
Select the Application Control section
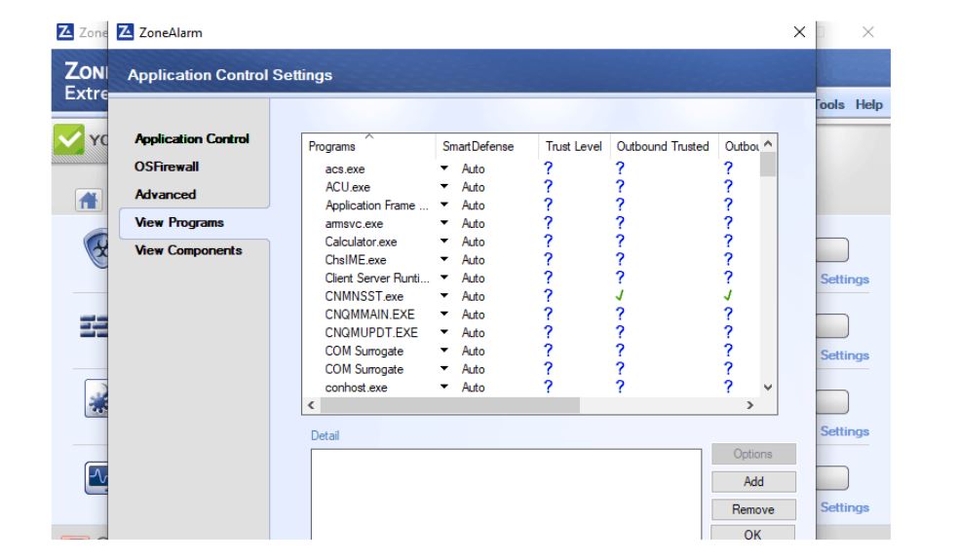[192, 138]
